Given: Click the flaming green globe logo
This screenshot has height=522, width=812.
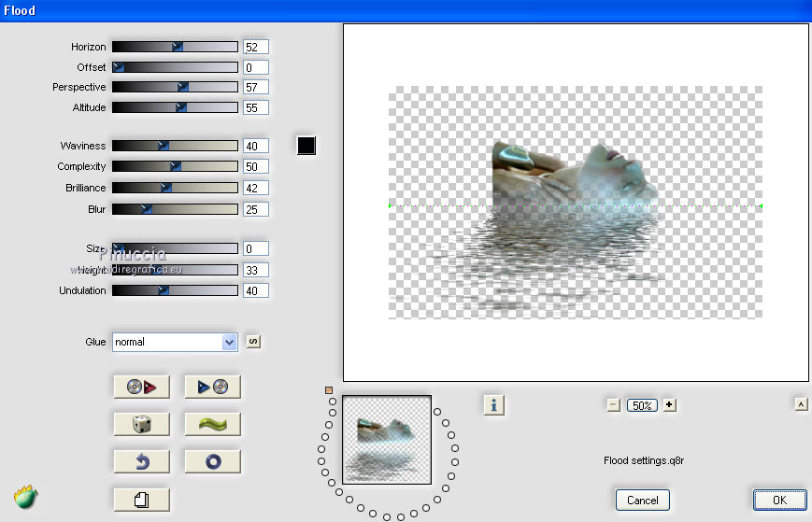Looking at the screenshot, I should click(x=25, y=497).
